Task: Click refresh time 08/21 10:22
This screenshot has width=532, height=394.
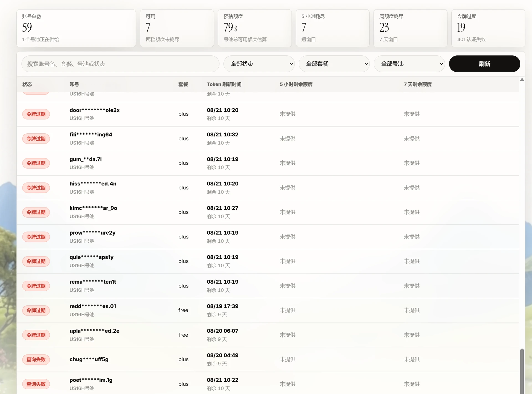Action: [x=222, y=380]
